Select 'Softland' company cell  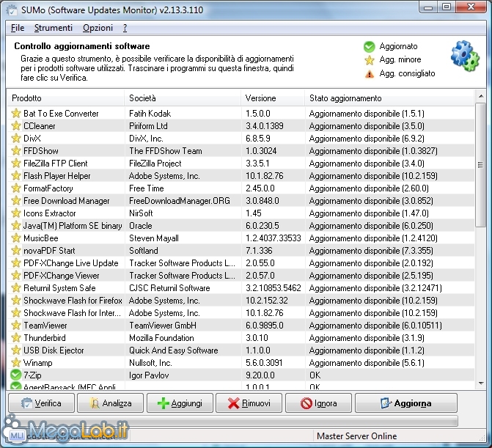[x=144, y=251]
